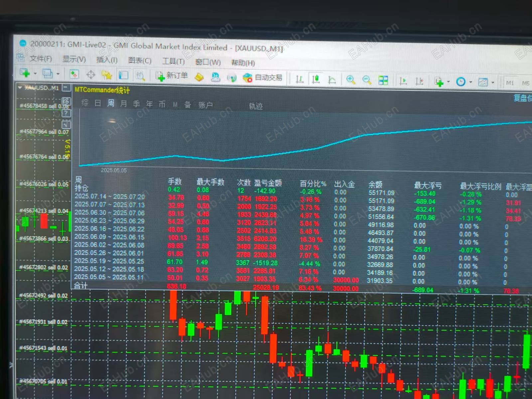The image size is (532, 399).
Task: Switch chart to candlestick mode
Action: (316, 80)
